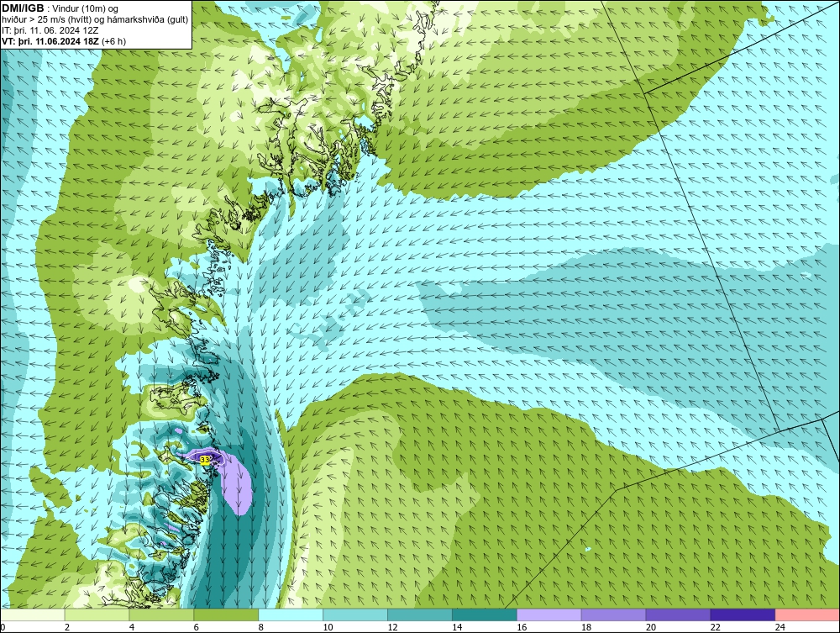
Task: Select the 12–14 m/s teal legend swatch
Action: [420, 615]
